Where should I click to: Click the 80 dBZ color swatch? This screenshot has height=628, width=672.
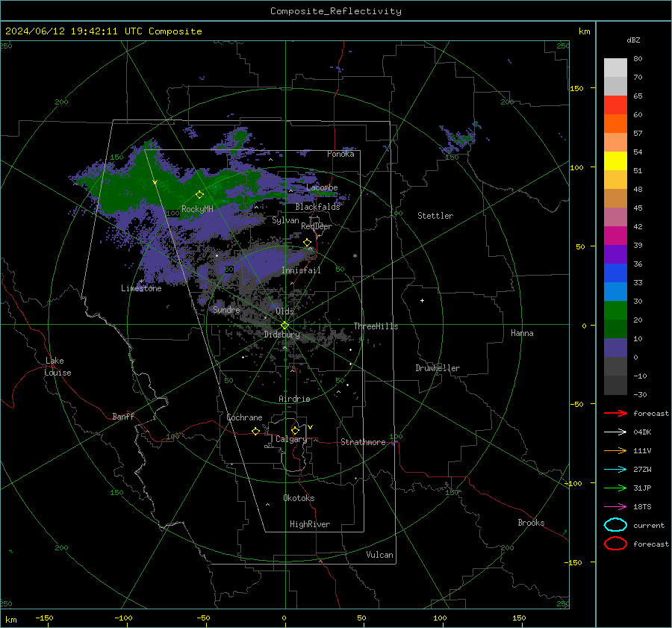tap(615, 67)
